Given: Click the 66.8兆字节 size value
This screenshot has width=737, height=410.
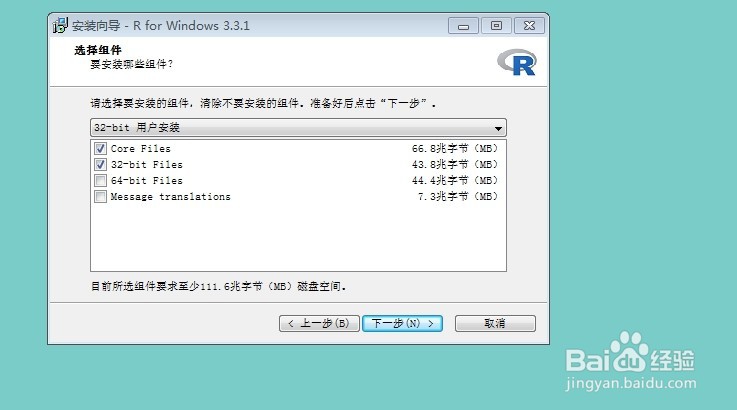Looking at the screenshot, I should point(455,149).
